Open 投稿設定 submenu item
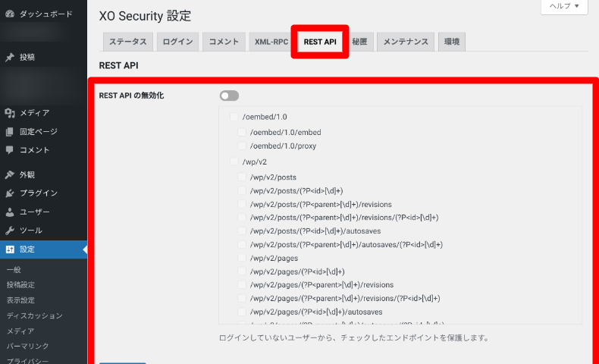 click(20, 285)
